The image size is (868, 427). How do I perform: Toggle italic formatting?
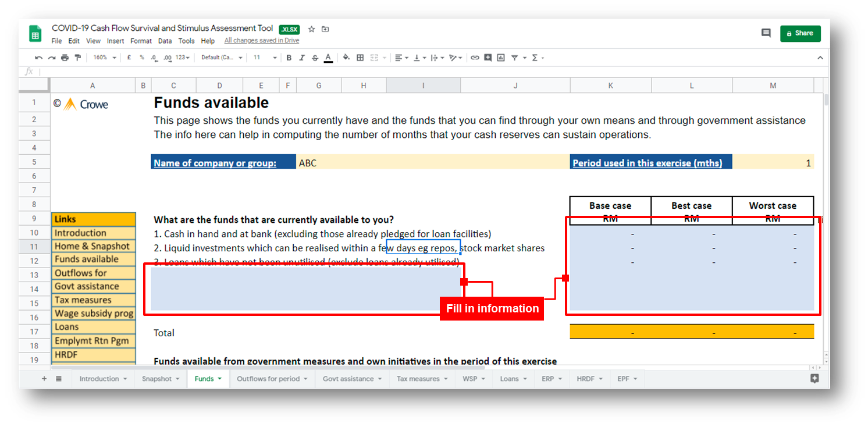(301, 58)
